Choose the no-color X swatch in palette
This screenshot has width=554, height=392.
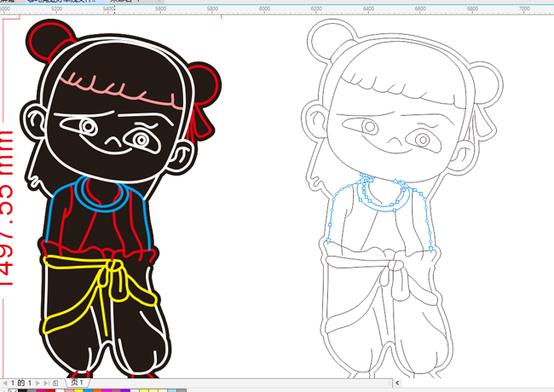[13, 390]
